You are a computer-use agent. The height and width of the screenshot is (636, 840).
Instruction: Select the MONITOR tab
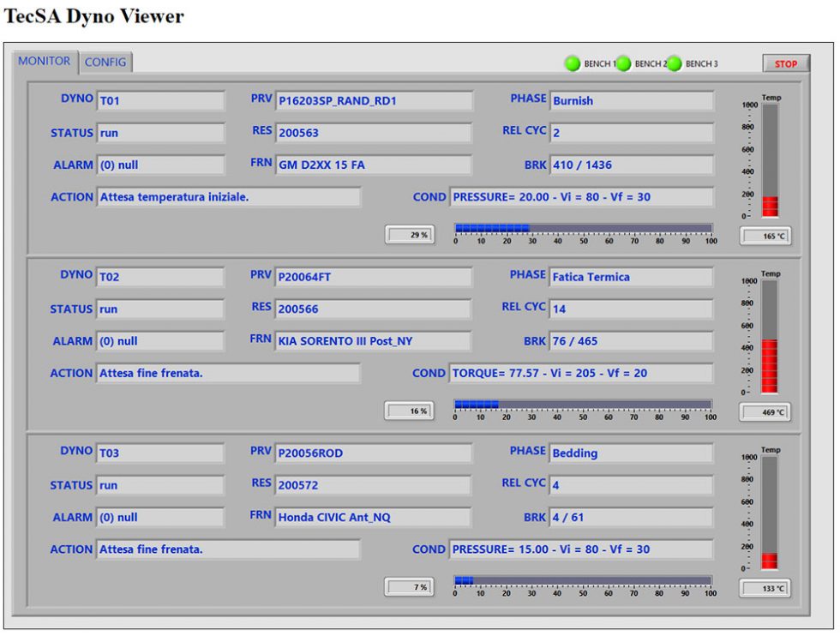tap(46, 60)
